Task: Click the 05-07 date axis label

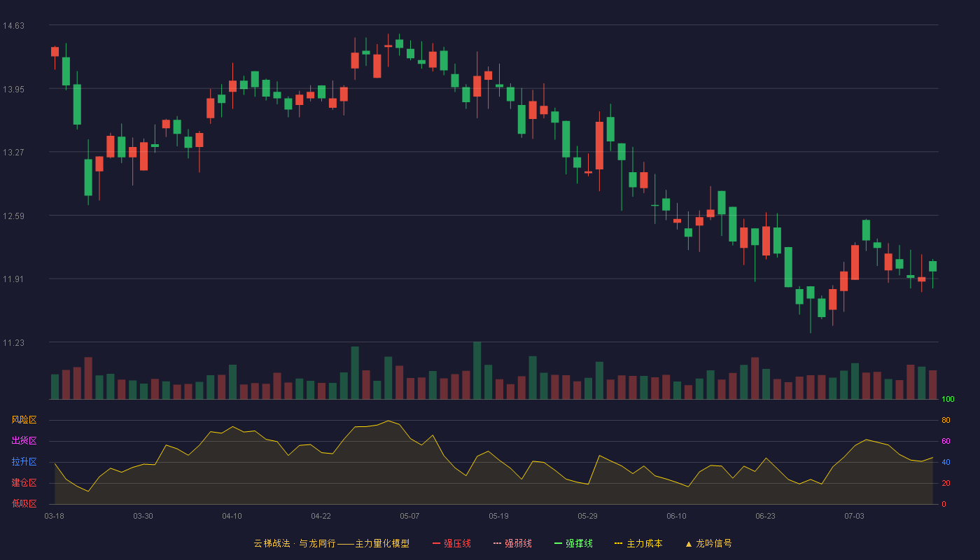Action: pyautogui.click(x=409, y=516)
